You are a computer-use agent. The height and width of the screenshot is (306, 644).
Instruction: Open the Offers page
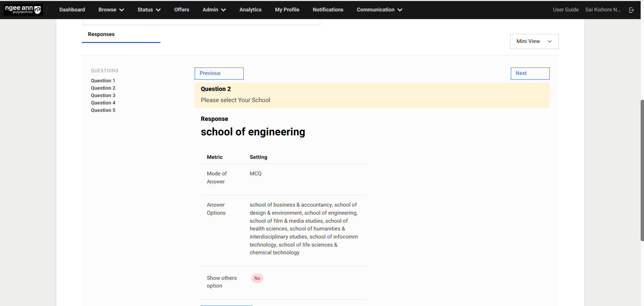pyautogui.click(x=182, y=10)
